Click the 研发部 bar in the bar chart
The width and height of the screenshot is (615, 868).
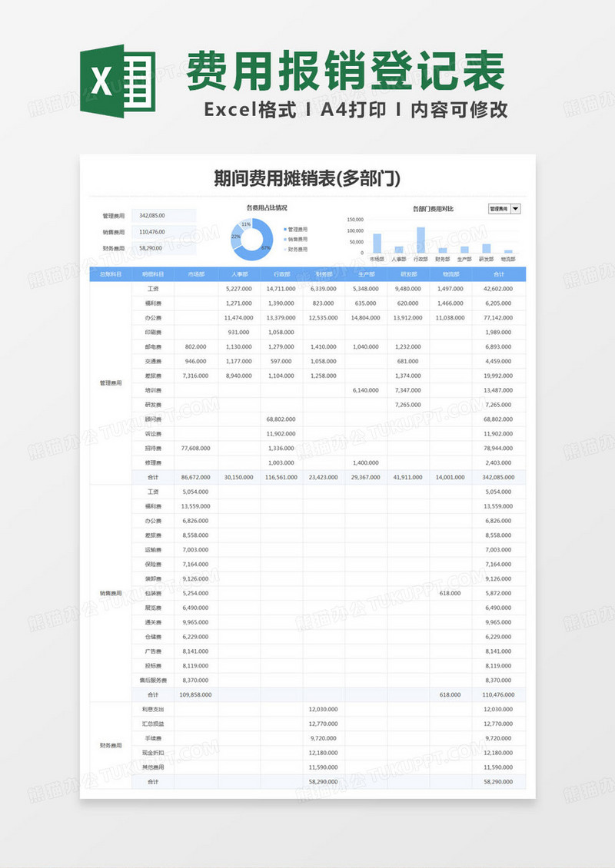(x=486, y=248)
